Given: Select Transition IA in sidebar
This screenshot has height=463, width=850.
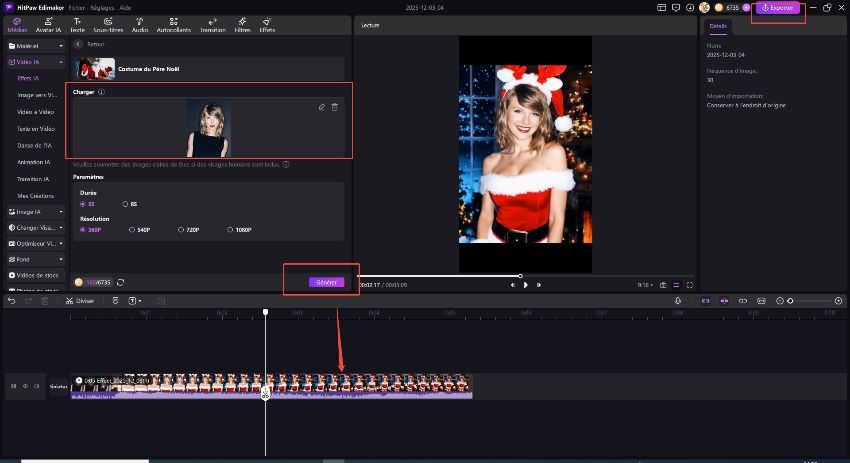Looking at the screenshot, I should click(33, 179).
